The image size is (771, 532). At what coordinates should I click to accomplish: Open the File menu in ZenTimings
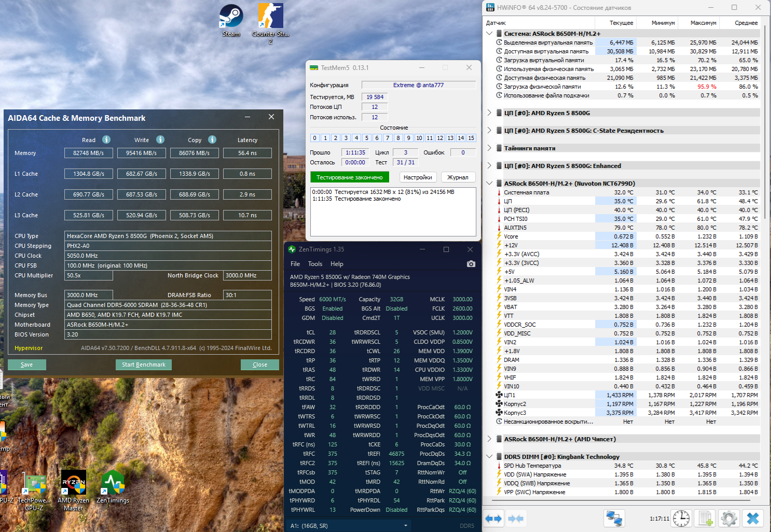point(295,264)
